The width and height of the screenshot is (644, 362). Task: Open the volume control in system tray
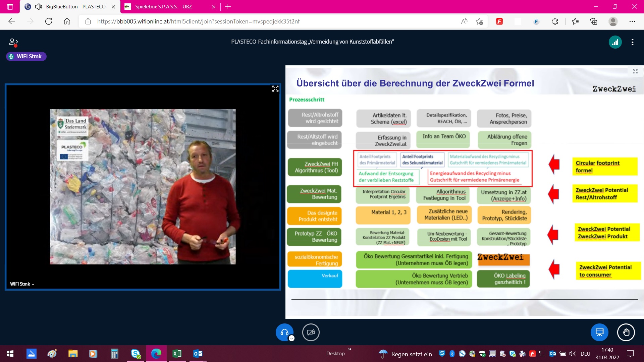tap(572, 354)
